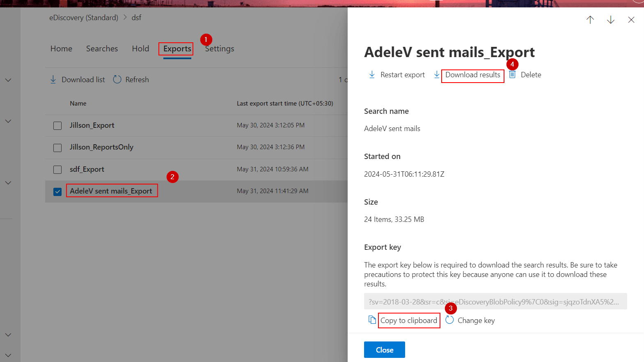
Task: Click the Restart export download-arrow icon
Action: coord(372,74)
